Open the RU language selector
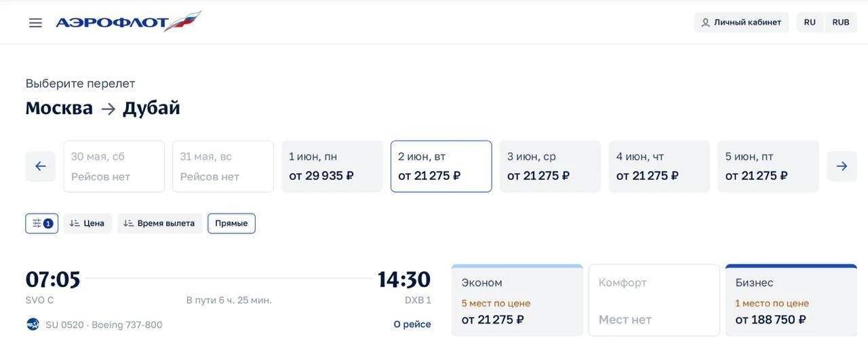 click(810, 22)
